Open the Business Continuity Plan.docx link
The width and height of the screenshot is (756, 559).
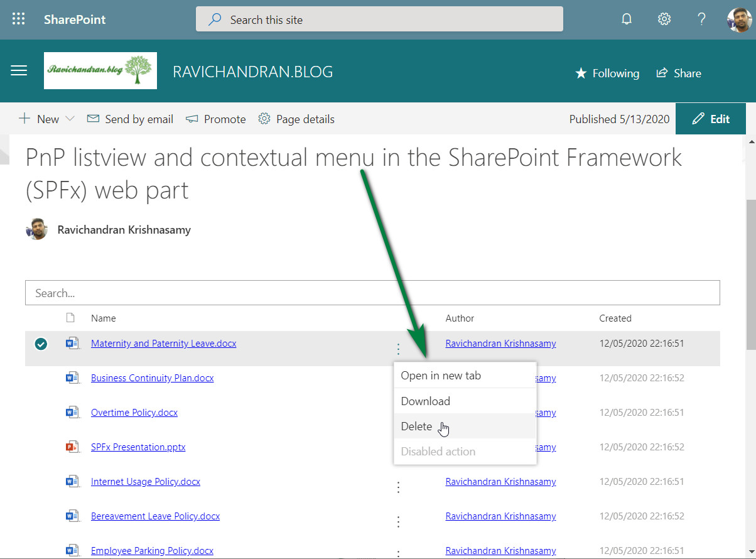tap(152, 378)
